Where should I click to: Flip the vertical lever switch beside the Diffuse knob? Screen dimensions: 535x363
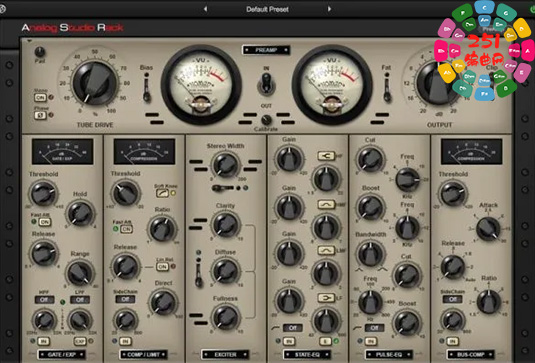(199, 272)
